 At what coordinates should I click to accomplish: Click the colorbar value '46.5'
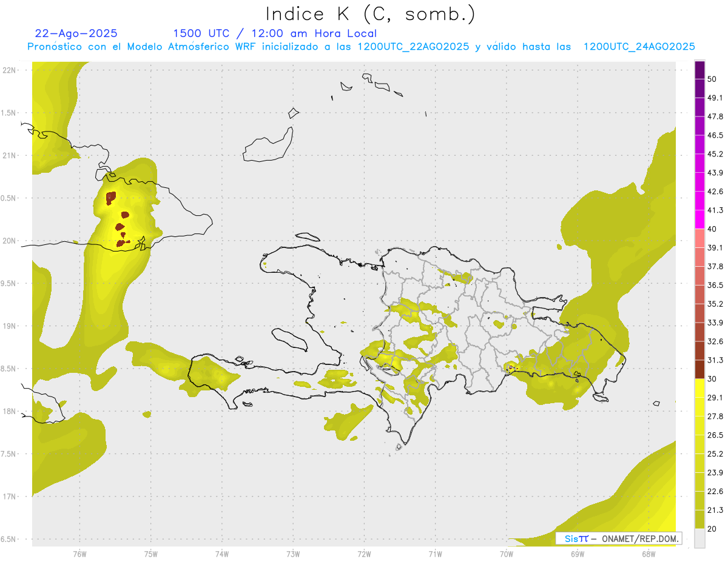(715, 135)
